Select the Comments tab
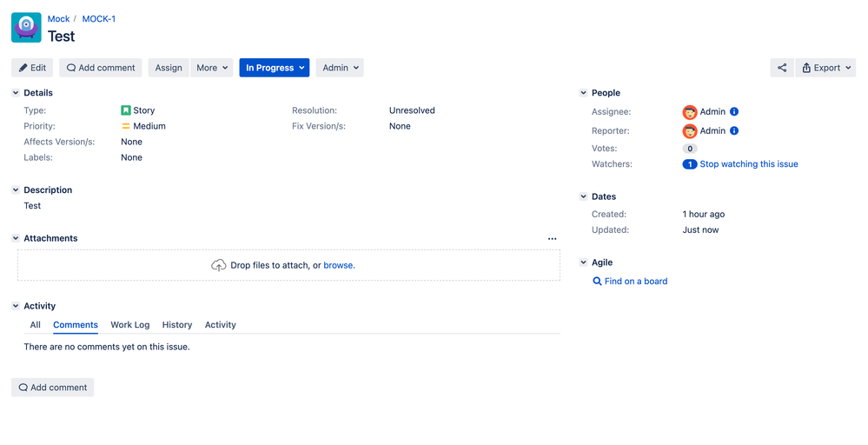The image size is (868, 445). (76, 325)
